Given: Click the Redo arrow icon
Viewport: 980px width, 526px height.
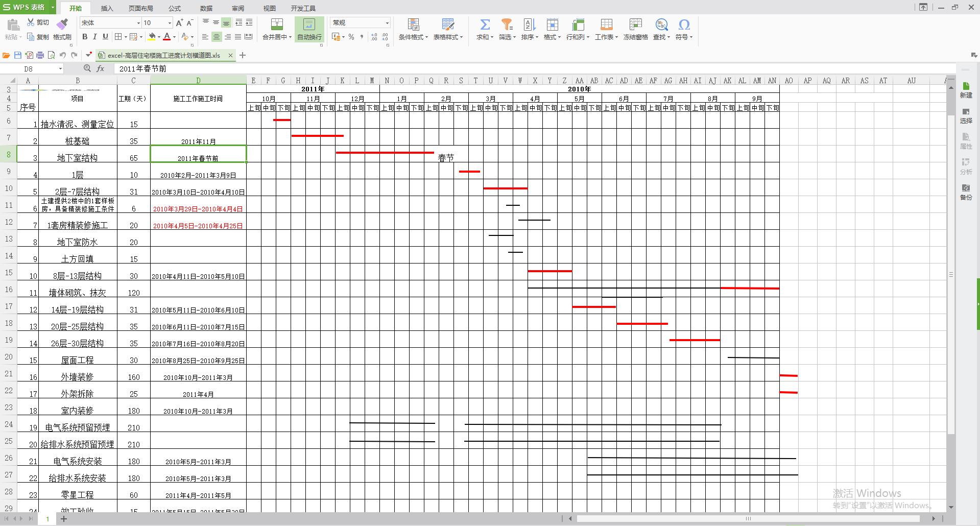Looking at the screenshot, I should (74, 55).
